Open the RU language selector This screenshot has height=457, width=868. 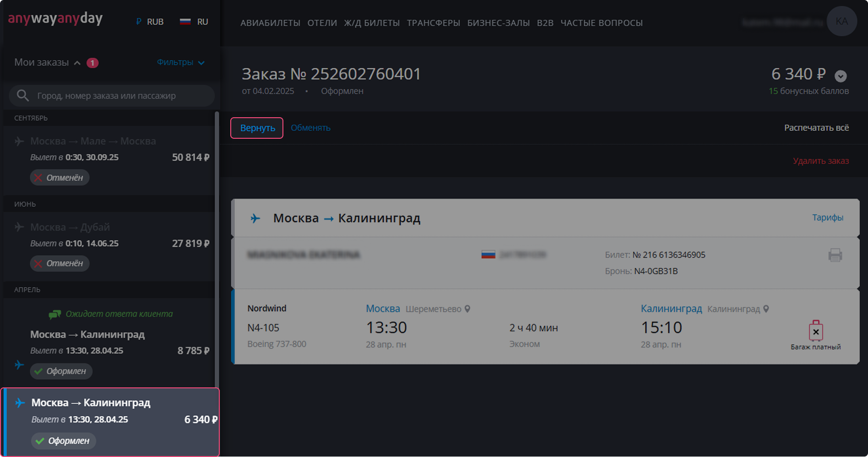(194, 22)
